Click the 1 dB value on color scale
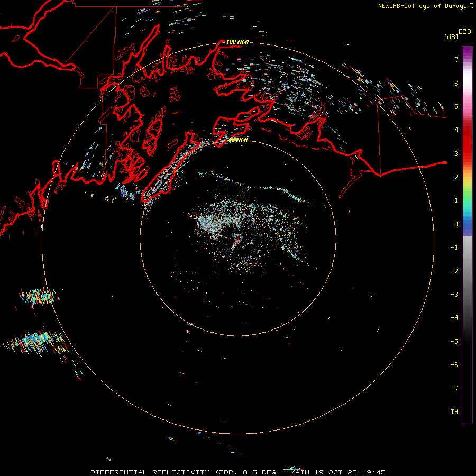The height and width of the screenshot is (476, 476). (x=456, y=200)
